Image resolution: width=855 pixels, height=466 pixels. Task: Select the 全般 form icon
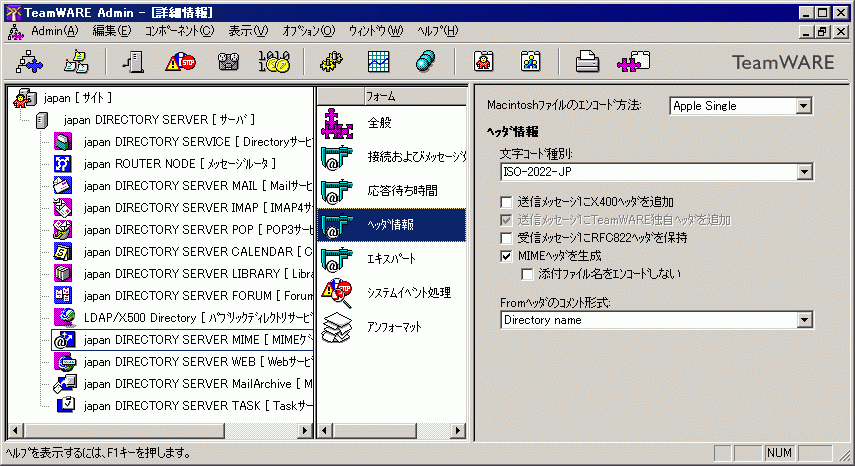336,123
